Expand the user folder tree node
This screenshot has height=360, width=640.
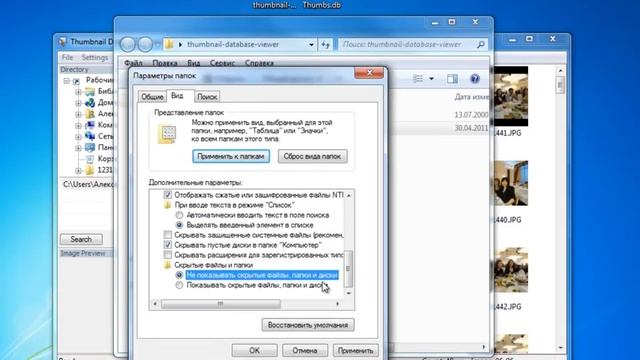point(78,114)
